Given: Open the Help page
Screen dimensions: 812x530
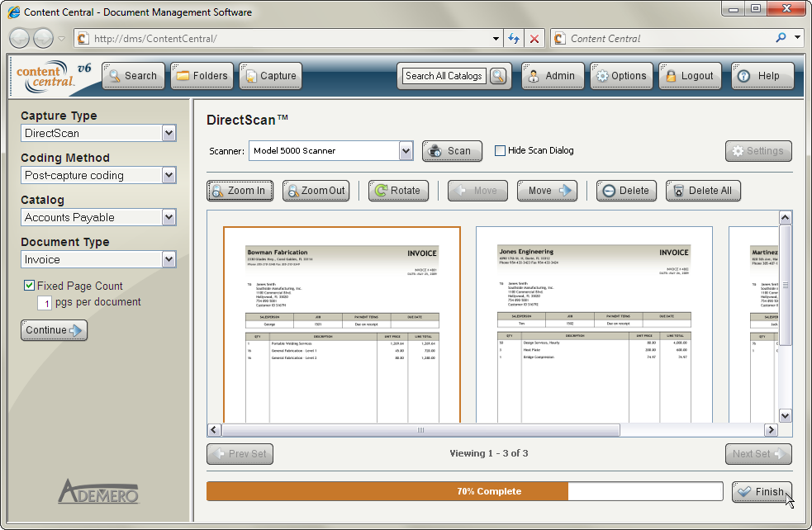Looking at the screenshot, I should pos(762,76).
